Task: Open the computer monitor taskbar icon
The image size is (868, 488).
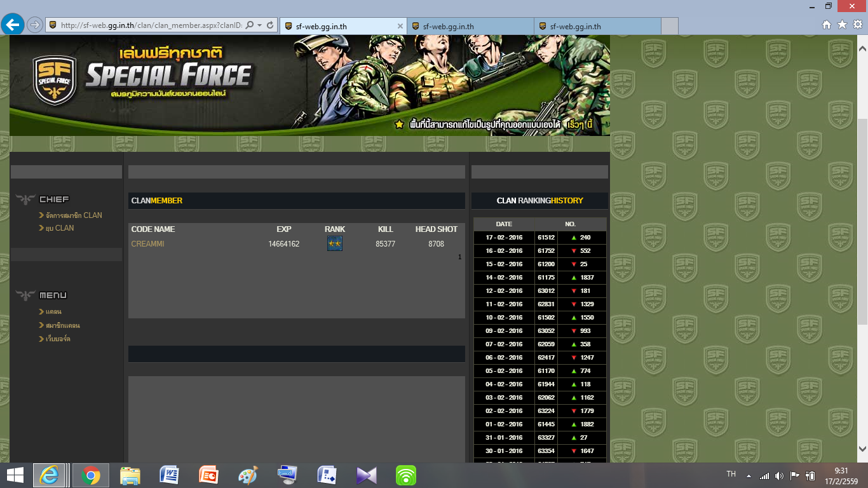Action: click(287, 475)
